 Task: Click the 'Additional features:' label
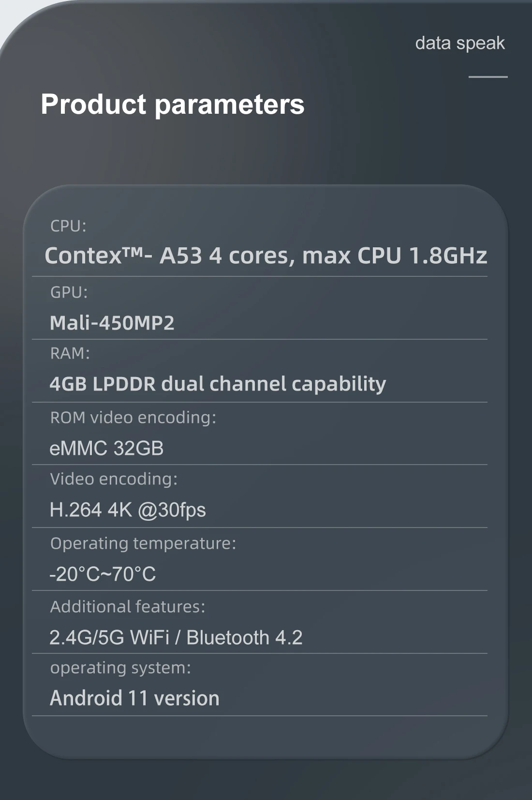click(128, 607)
